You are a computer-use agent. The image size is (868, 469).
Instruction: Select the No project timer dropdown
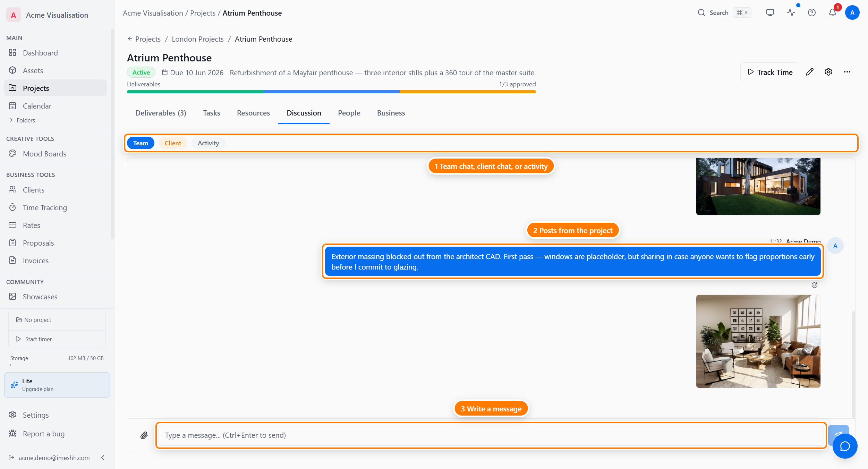(57, 320)
